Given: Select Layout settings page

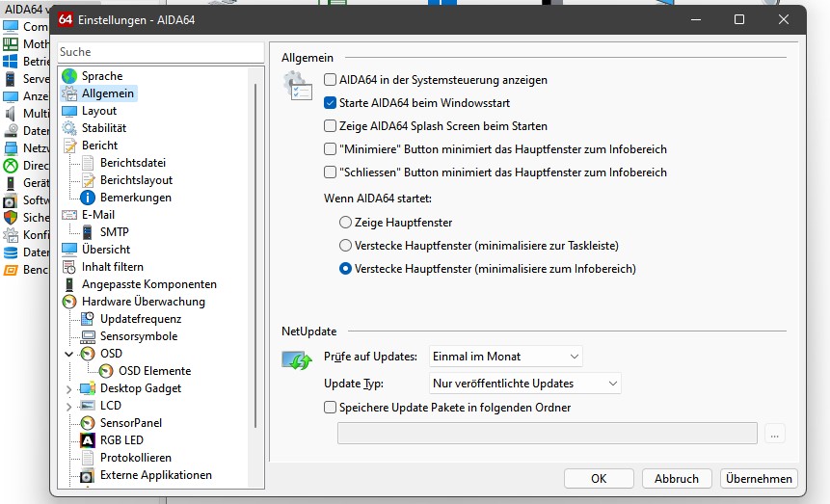Looking at the screenshot, I should [x=99, y=111].
